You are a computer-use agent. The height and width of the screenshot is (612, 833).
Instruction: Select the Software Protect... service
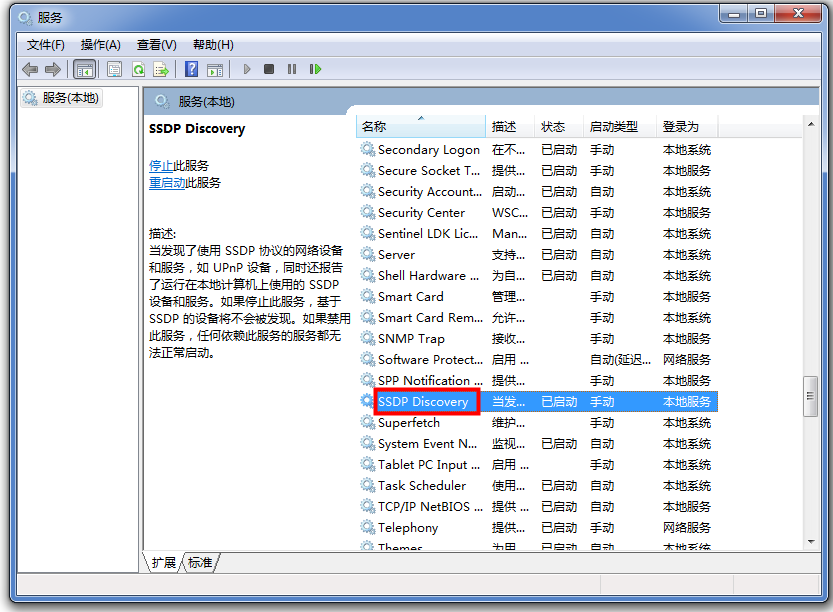(430, 360)
